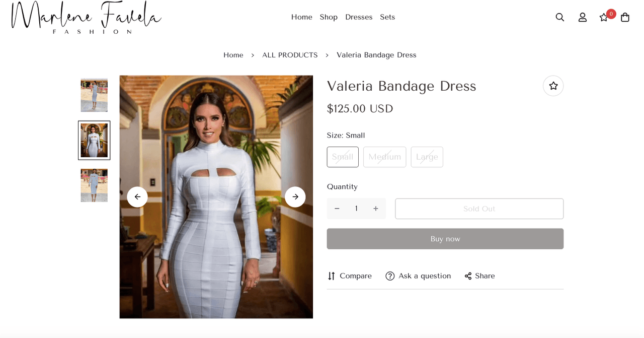Viewport: 644px width, 338px height.
Task: Go to the Shop menu item
Action: [329, 17]
